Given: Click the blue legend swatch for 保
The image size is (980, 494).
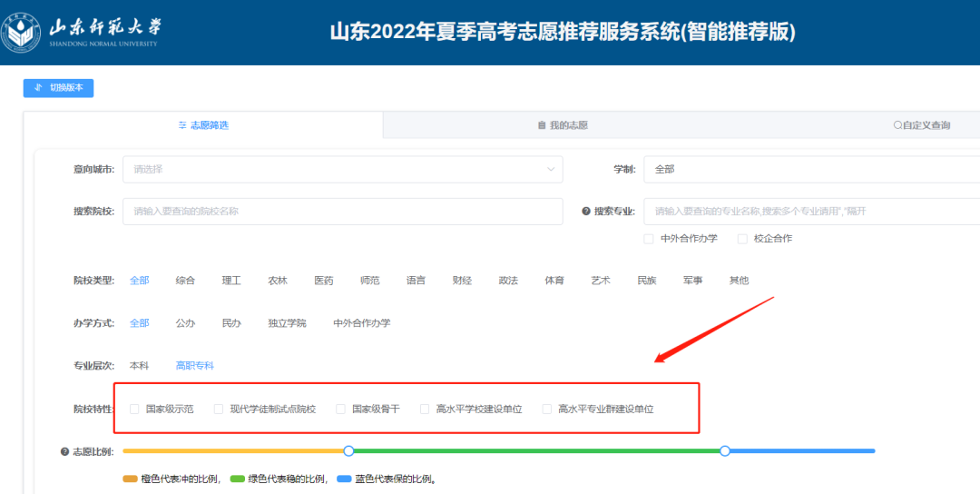Looking at the screenshot, I should [345, 479].
